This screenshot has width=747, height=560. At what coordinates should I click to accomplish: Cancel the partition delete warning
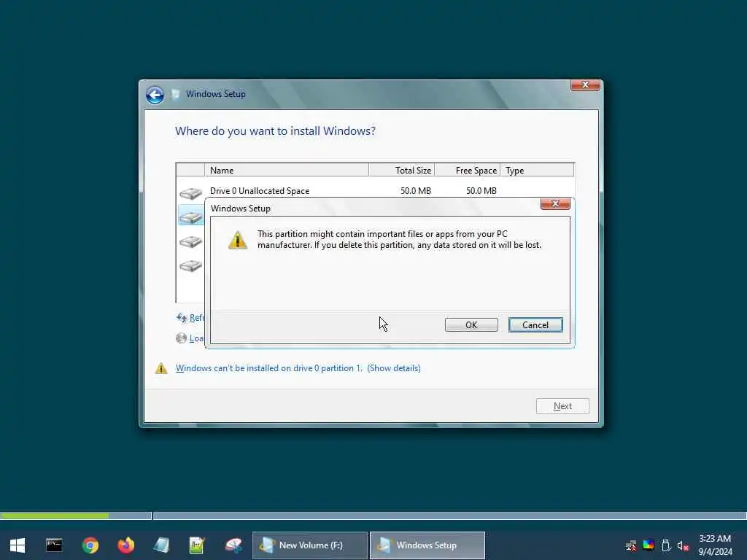tap(535, 324)
